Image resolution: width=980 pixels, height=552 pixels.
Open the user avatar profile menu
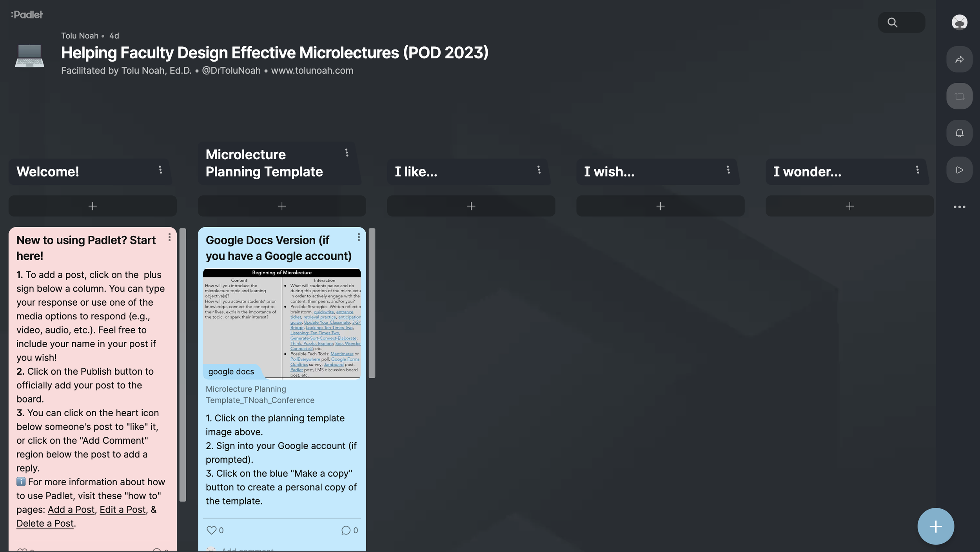pyautogui.click(x=959, y=22)
